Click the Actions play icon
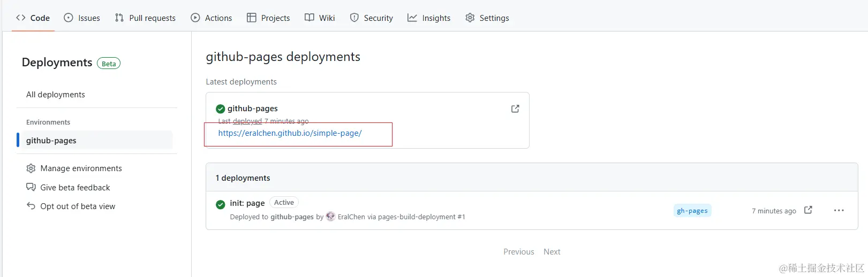 195,18
